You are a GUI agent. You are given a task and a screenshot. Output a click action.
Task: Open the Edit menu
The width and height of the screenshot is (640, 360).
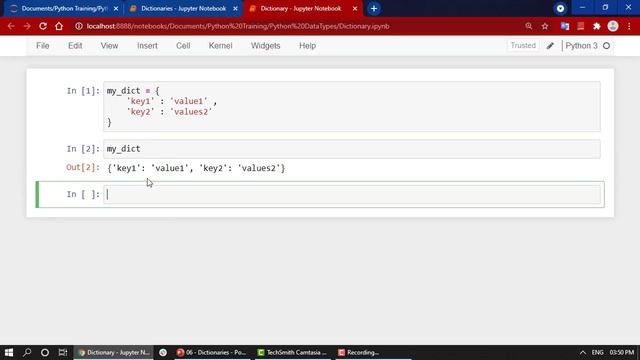click(75, 46)
